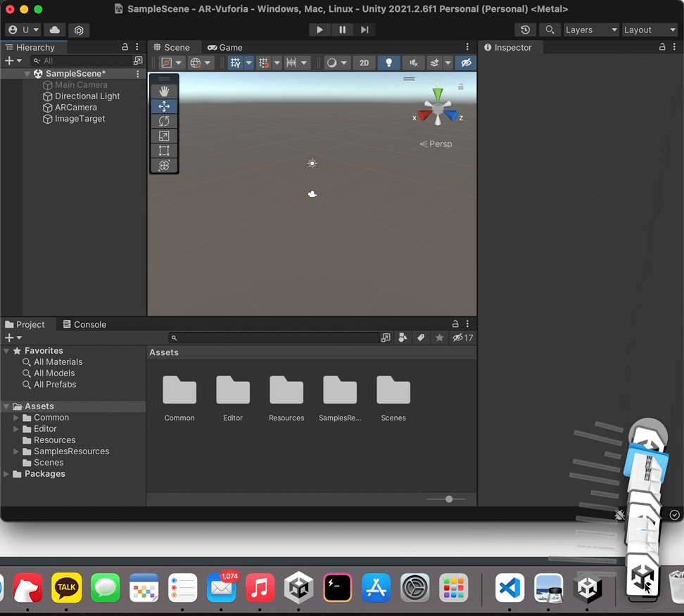Click the Step frame button

pos(365,30)
